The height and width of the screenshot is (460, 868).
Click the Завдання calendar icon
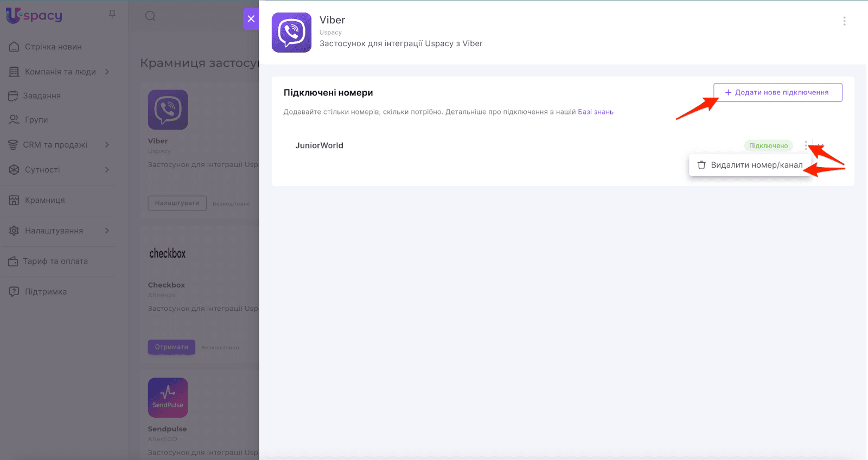pyautogui.click(x=13, y=95)
